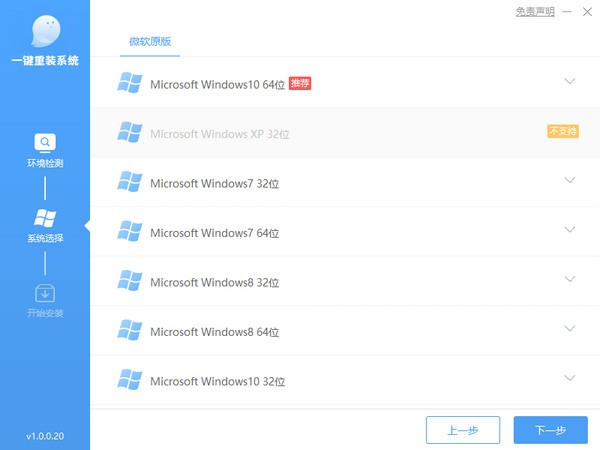Screen dimensions: 600x450
Task: Select Microsoft Windows10 64位 text
Action: (x=217, y=84)
